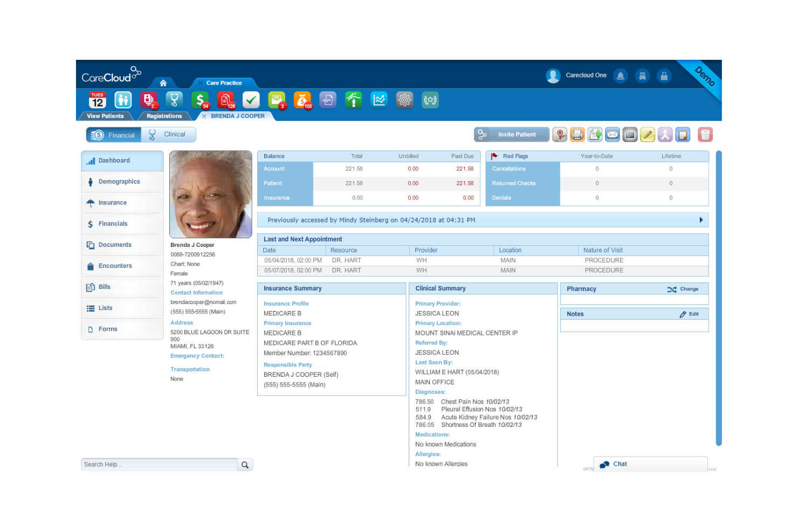Switch to Clinical view toggle

(x=168, y=135)
